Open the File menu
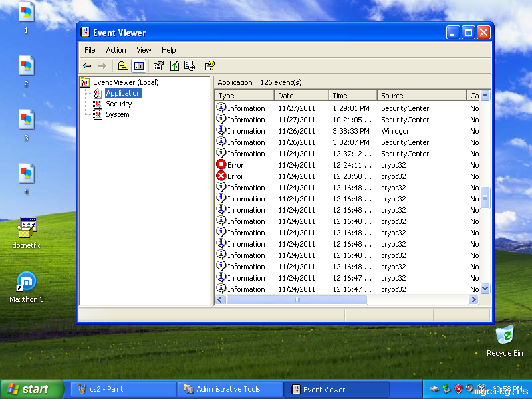Screen dimensions: 532x399 click(x=90, y=50)
